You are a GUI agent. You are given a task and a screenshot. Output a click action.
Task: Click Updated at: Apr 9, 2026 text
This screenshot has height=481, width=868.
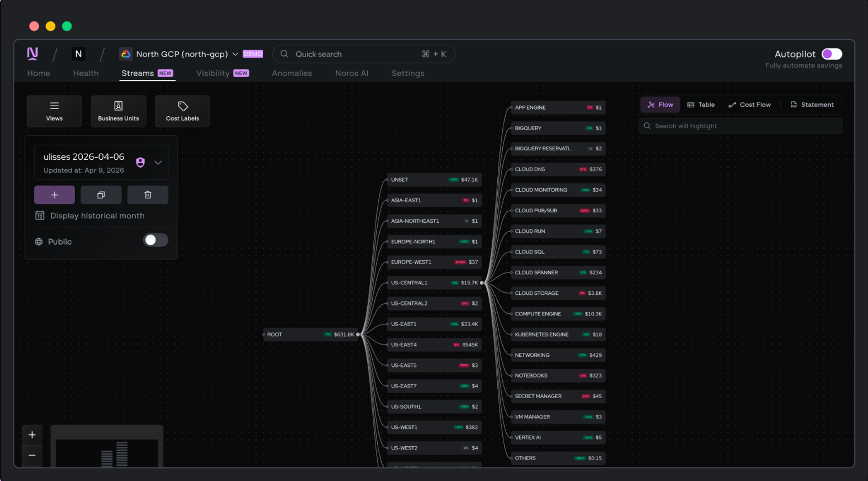84,170
